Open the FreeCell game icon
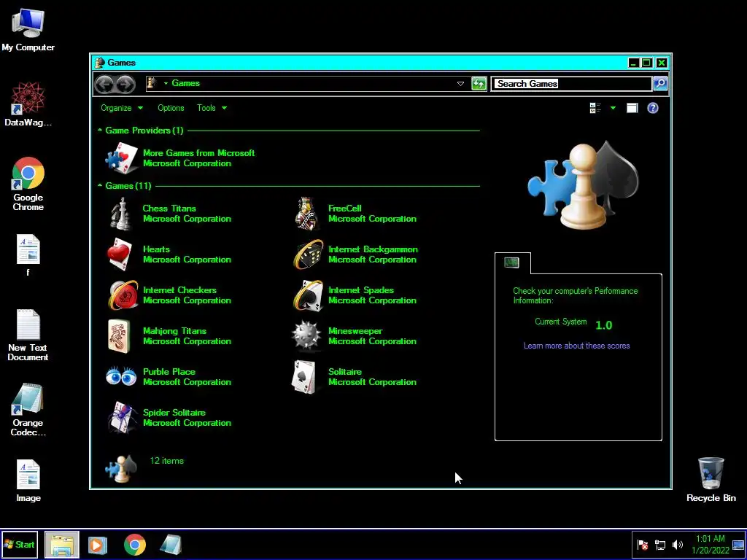 pos(307,214)
